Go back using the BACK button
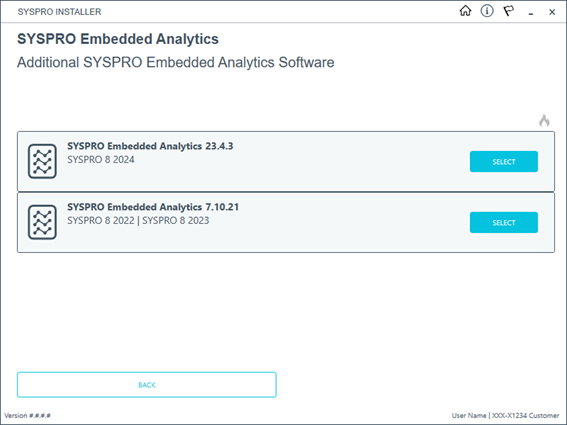This screenshot has height=425, width=567. 147,385
